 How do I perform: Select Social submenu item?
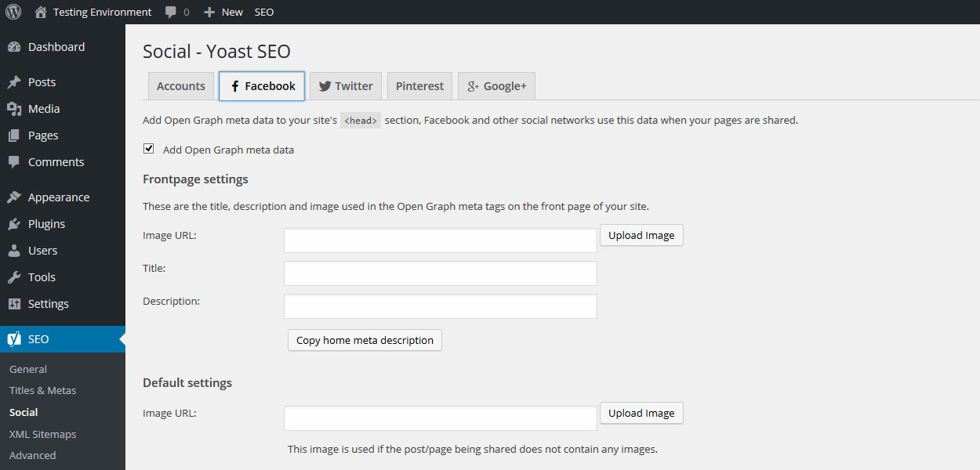[x=24, y=412]
